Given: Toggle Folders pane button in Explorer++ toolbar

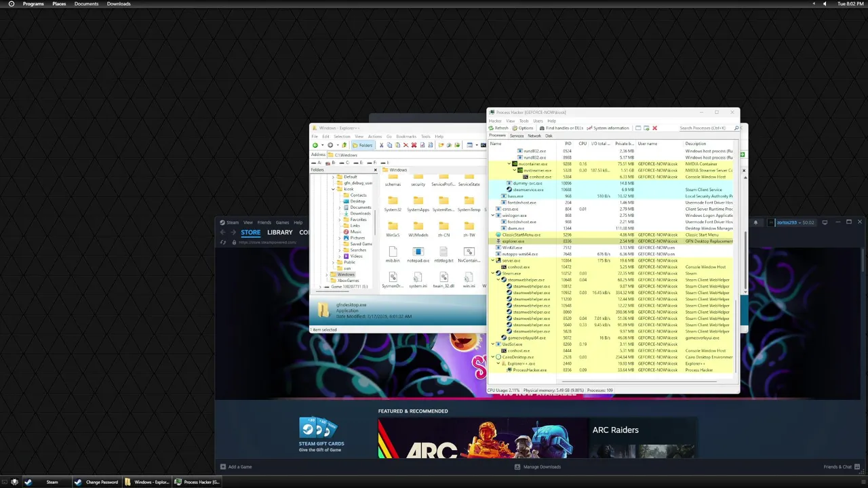Looking at the screenshot, I should pyautogui.click(x=363, y=145).
